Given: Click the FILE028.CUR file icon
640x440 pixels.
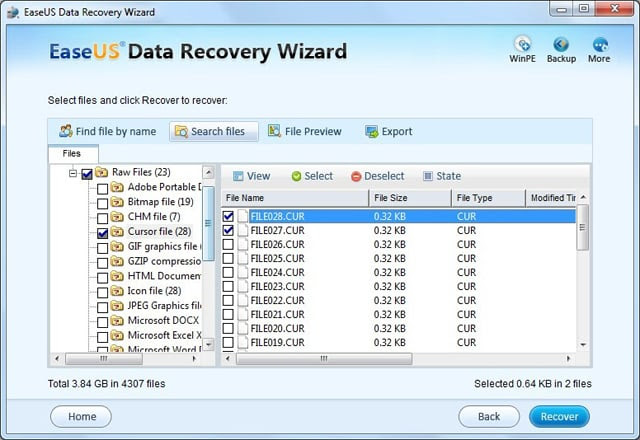Looking at the screenshot, I should click(x=243, y=216).
